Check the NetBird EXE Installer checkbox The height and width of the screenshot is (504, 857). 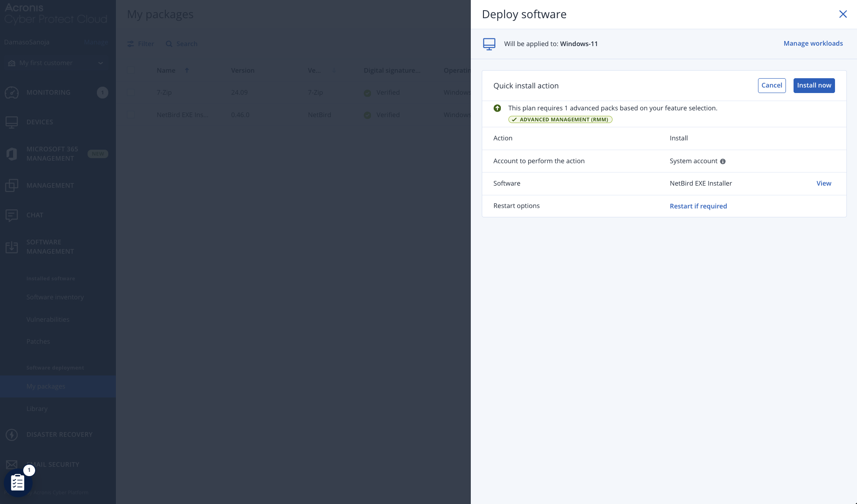[x=131, y=115]
